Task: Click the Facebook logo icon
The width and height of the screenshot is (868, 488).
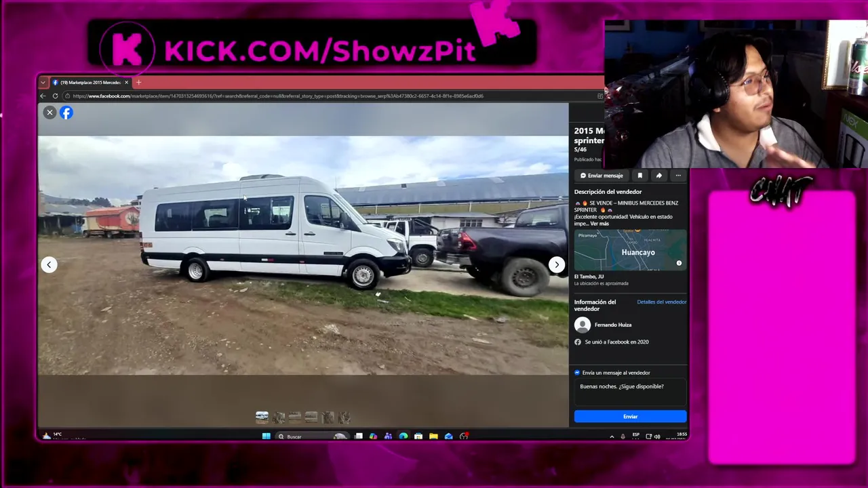Action: pos(66,113)
